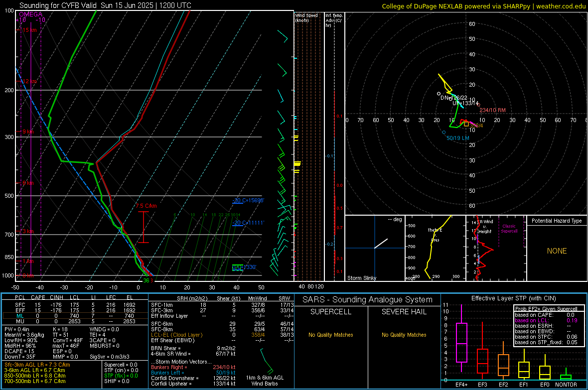Screen dimensions: 588x390
Task: Click the Potential Hazard Type header
Action: [x=557, y=221]
